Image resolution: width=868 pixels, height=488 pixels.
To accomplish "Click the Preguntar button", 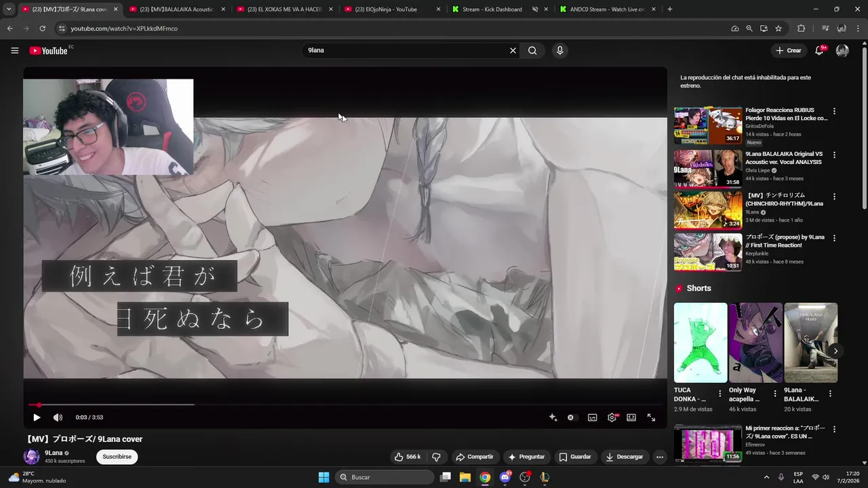I will 526,457.
